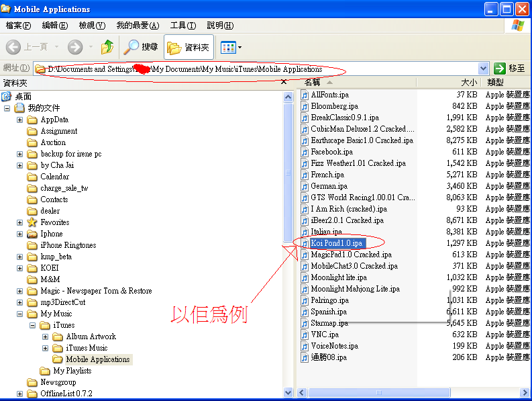The image size is (532, 401).
Task: Click the Go (移至) button
Action: pyautogui.click(x=510, y=69)
